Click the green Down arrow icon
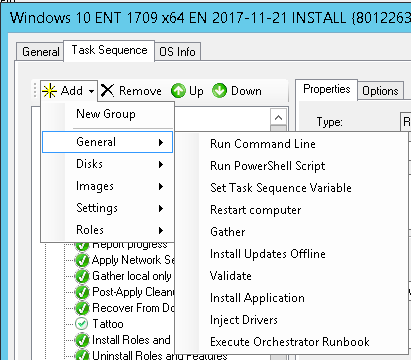The height and width of the screenshot is (360, 411). [x=219, y=91]
